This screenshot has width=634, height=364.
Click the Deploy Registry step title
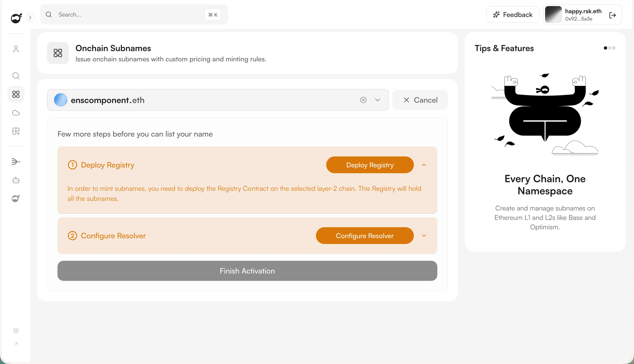pyautogui.click(x=108, y=165)
